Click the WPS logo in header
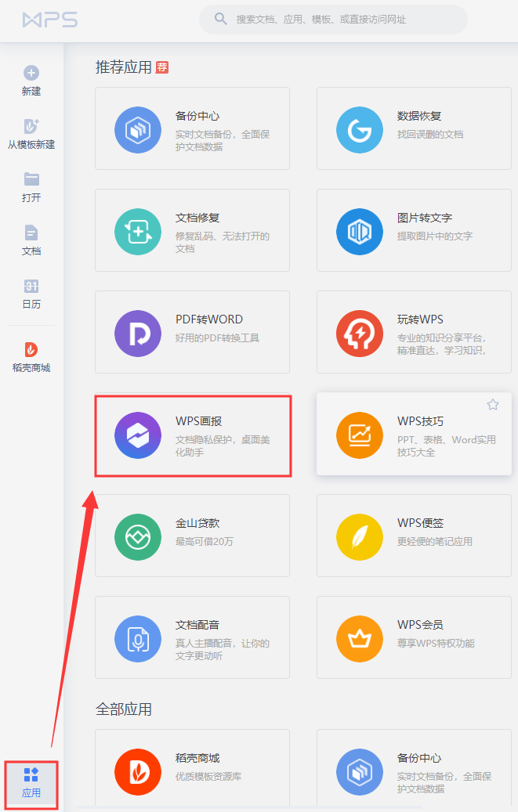The height and width of the screenshot is (812, 518). [50, 20]
